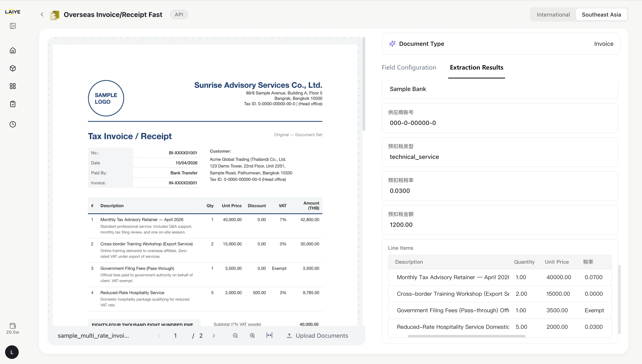Click the sidebar collapse panel icon
The width and height of the screenshot is (642, 364).
point(13,26)
